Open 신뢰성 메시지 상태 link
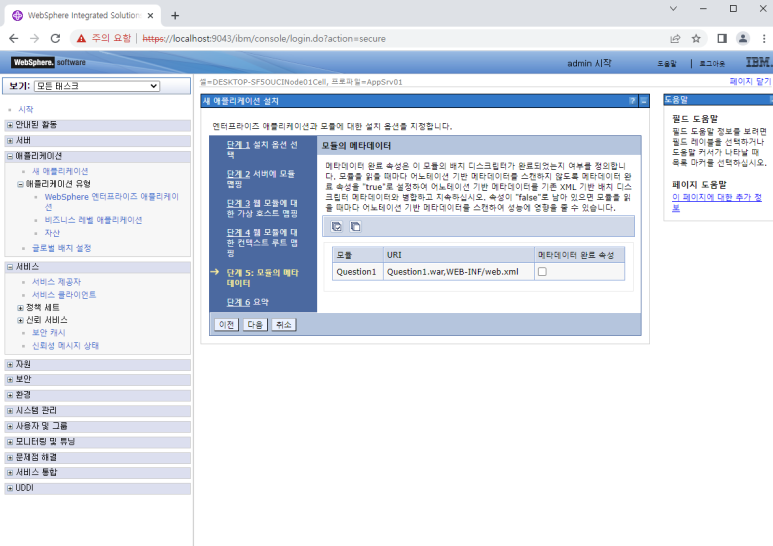 [x=65, y=346]
